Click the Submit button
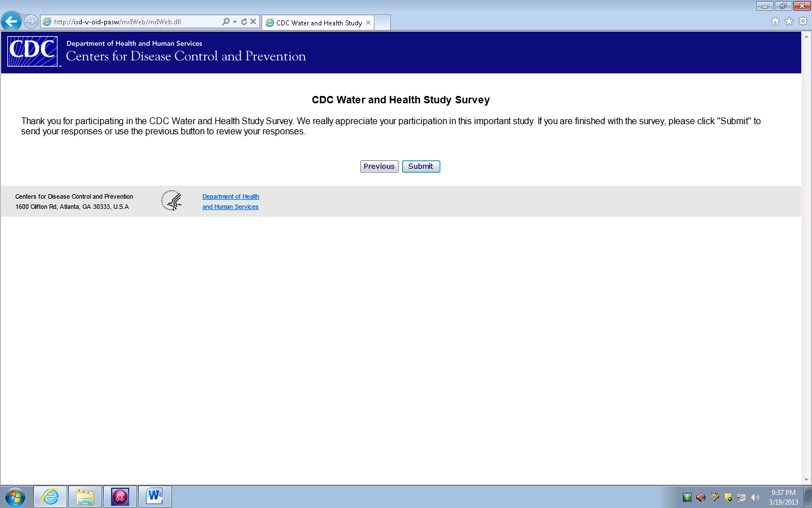The width and height of the screenshot is (812, 508). pyautogui.click(x=421, y=167)
